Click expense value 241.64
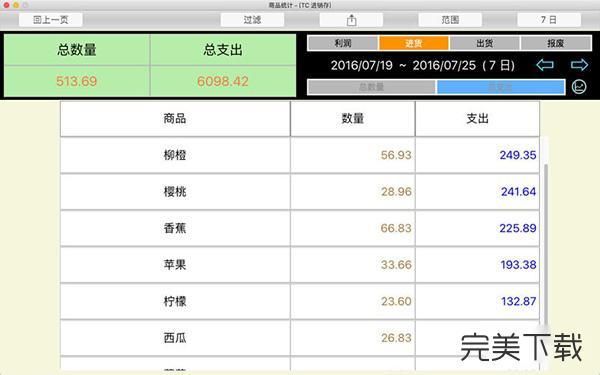Viewport: 600px width, 375px height. pos(518,191)
